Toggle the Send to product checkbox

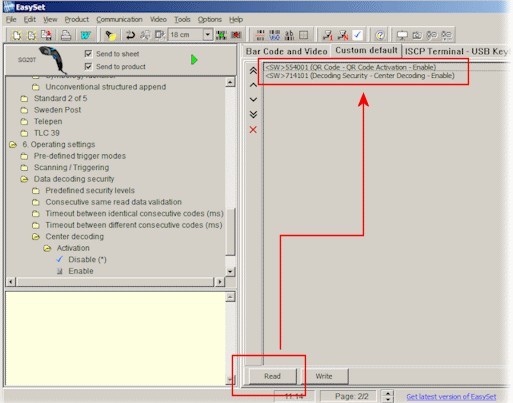[88, 67]
